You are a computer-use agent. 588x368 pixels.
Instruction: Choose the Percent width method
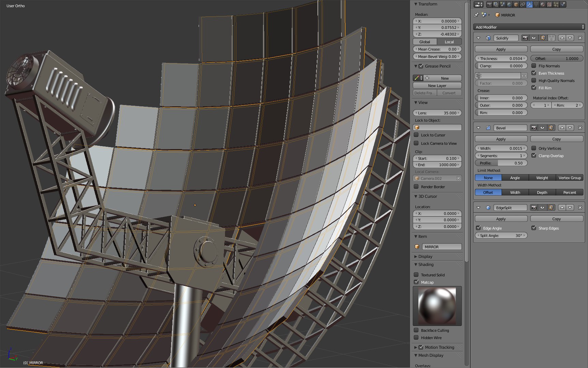coord(570,193)
